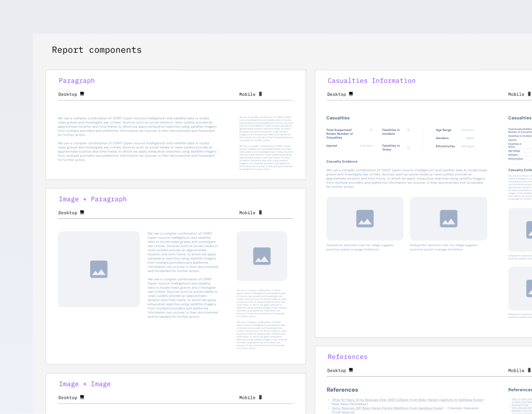532x414 pixels.
Task: Select first desktop paragraph in Paragraph section
Action: (137, 127)
